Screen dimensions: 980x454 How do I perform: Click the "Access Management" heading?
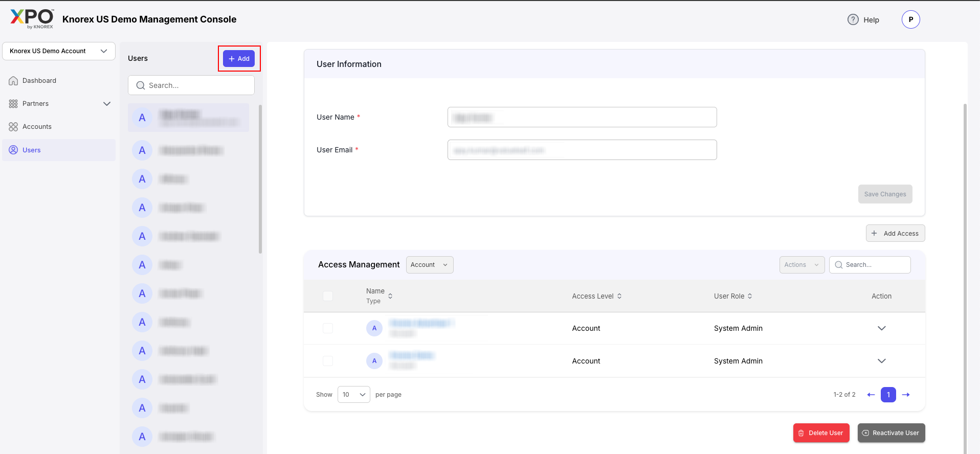[x=359, y=264]
